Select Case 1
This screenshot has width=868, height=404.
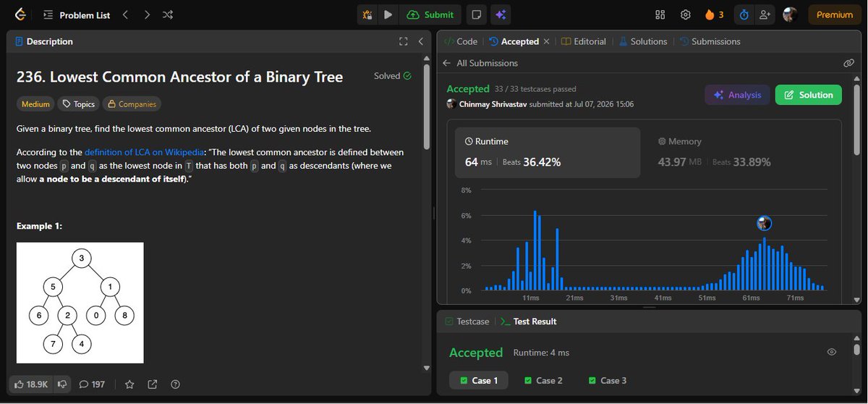[478, 380]
